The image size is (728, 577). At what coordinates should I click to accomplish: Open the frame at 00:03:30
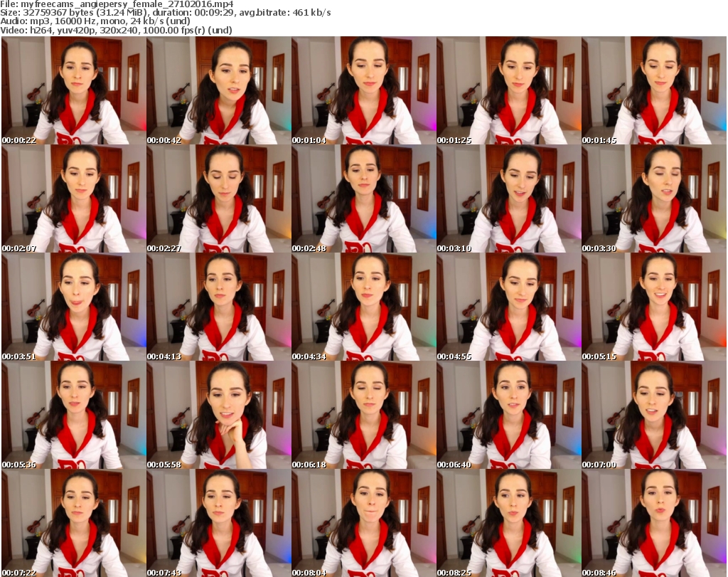click(x=654, y=198)
